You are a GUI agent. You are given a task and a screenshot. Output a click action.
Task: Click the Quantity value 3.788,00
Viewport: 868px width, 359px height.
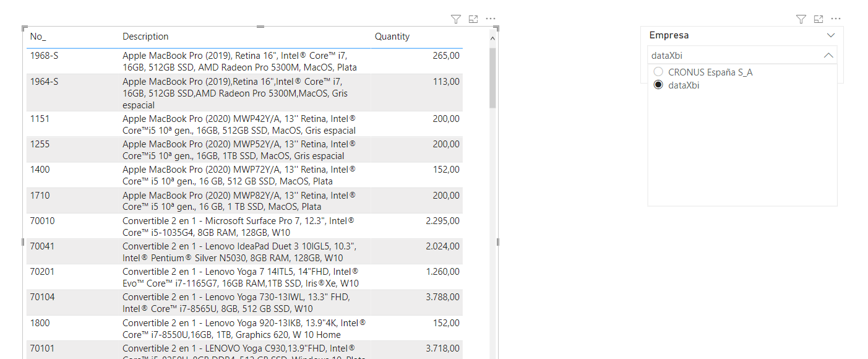[x=442, y=297]
